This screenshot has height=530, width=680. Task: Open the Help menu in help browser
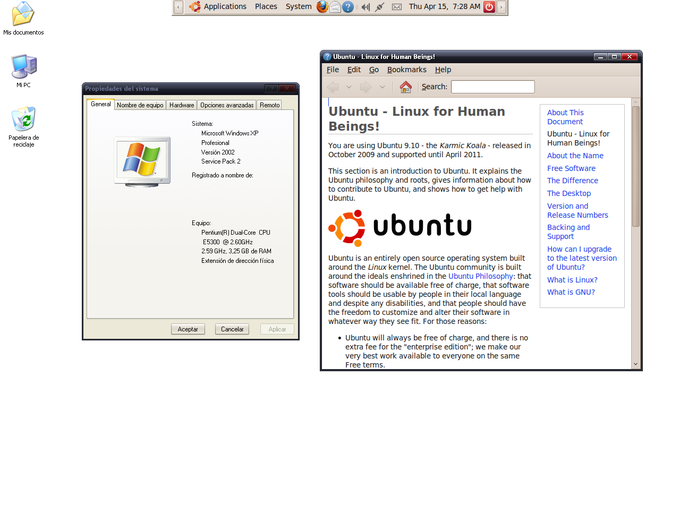pos(443,70)
